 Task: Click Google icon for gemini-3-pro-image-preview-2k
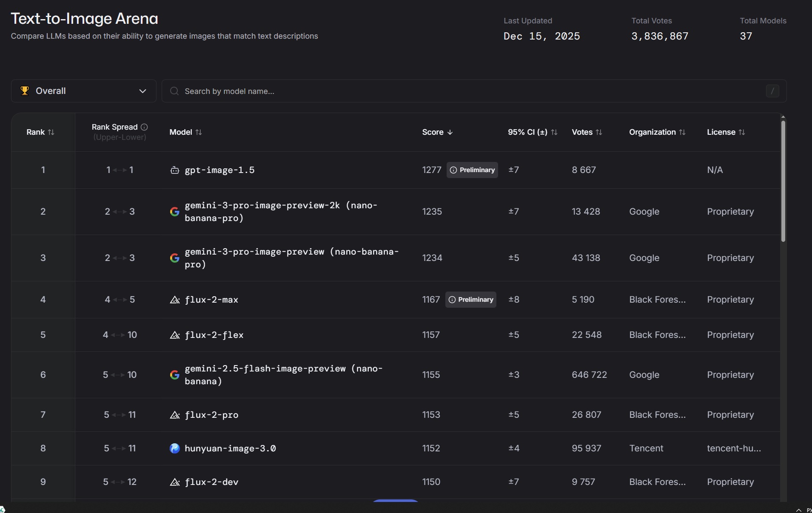174,212
